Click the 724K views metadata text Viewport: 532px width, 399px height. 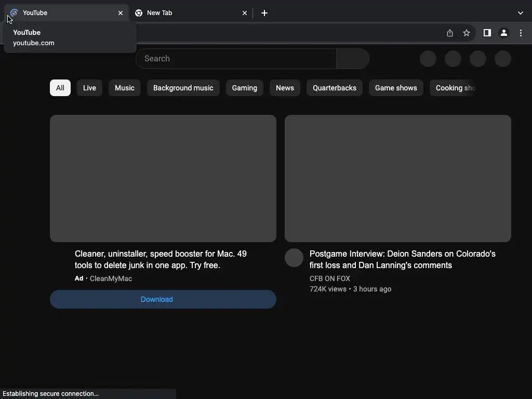click(x=328, y=289)
